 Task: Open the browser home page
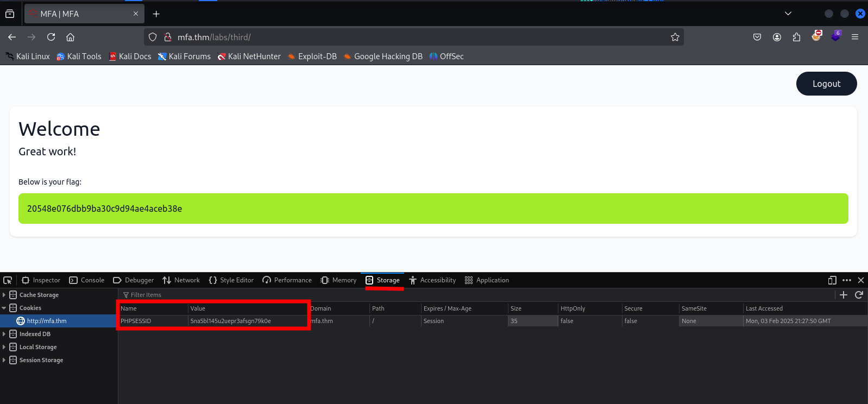70,37
